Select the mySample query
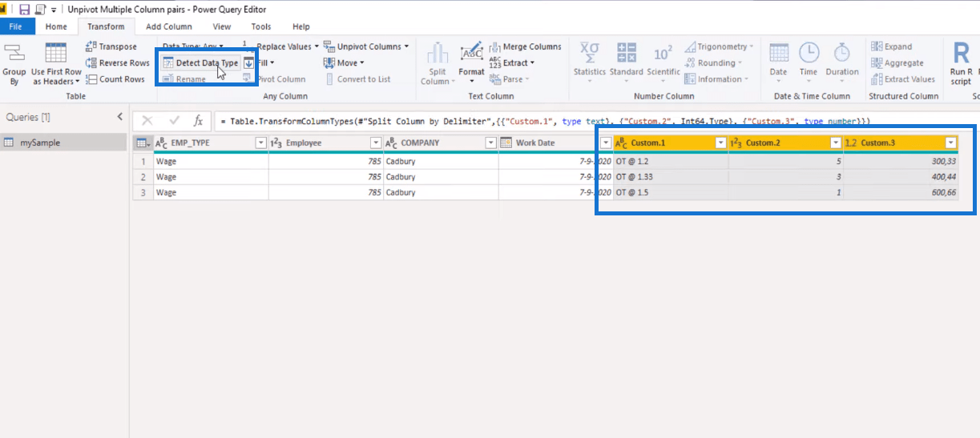The width and height of the screenshot is (980, 438). [x=40, y=143]
